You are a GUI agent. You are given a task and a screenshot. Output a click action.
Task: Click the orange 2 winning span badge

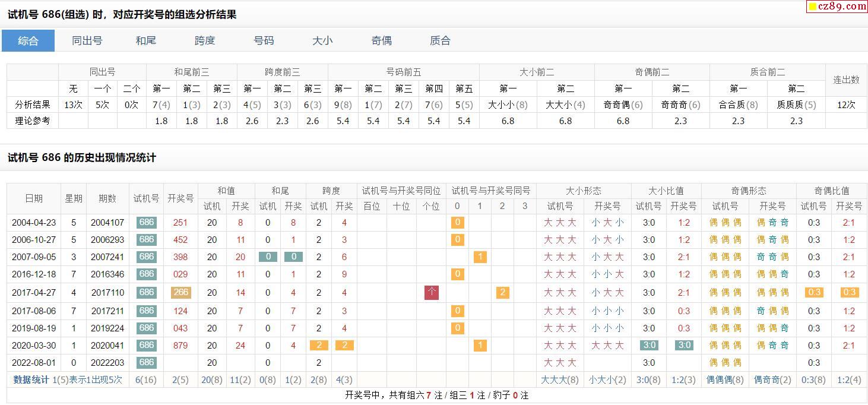point(344,345)
